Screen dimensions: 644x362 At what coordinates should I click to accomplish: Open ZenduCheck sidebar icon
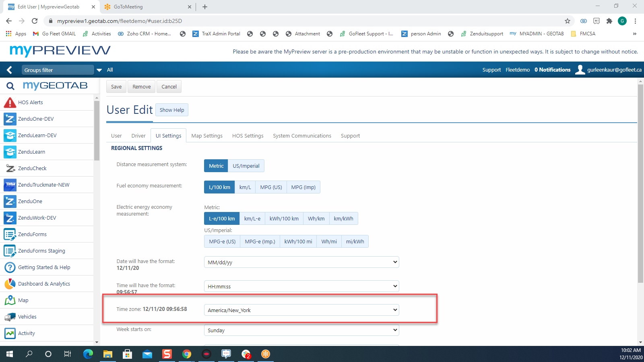[x=10, y=169]
